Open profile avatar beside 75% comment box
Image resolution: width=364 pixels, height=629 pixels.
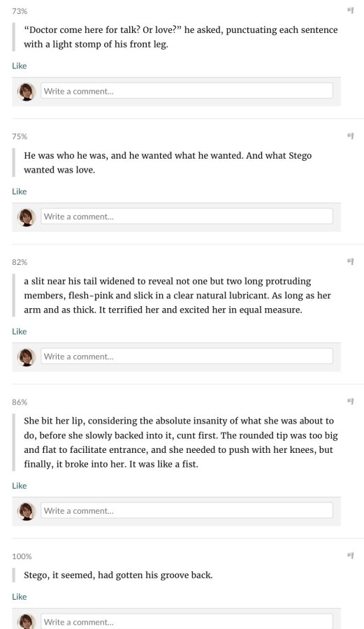coord(27,217)
